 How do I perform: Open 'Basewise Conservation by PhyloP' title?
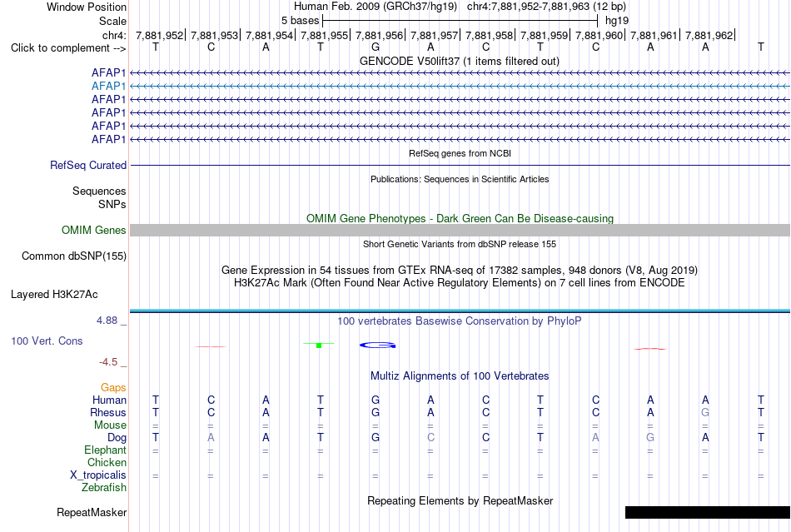460,321
